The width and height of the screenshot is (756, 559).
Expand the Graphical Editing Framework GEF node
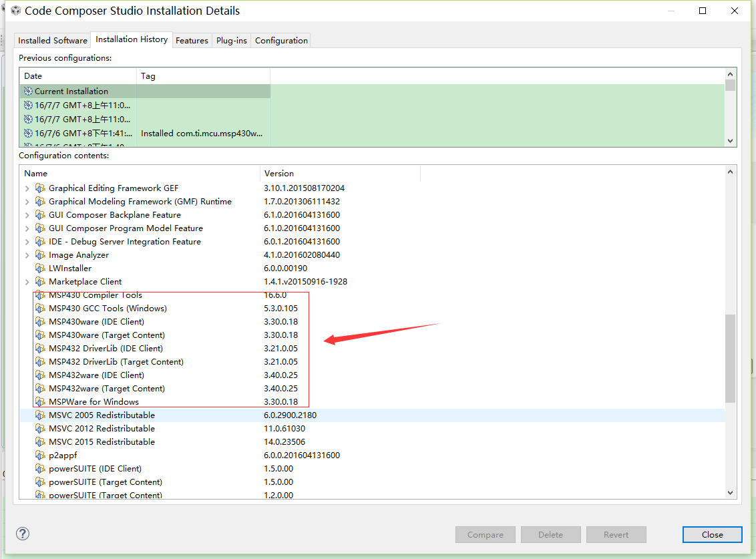[x=27, y=188]
